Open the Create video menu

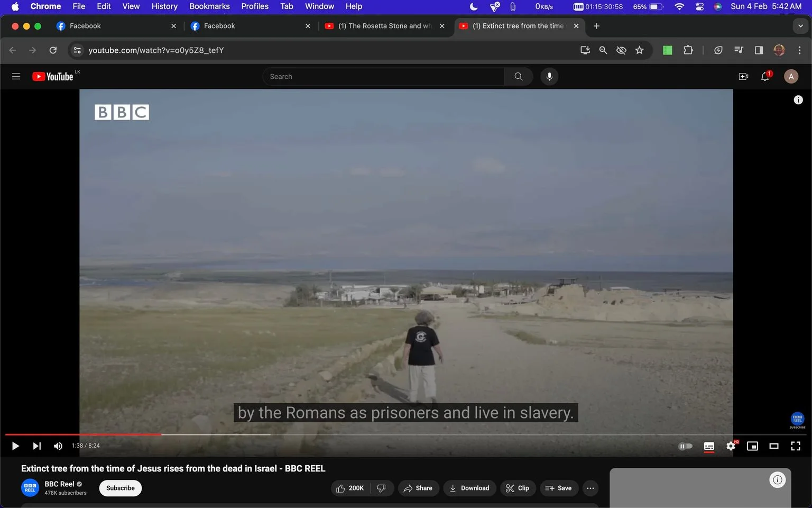743,77
